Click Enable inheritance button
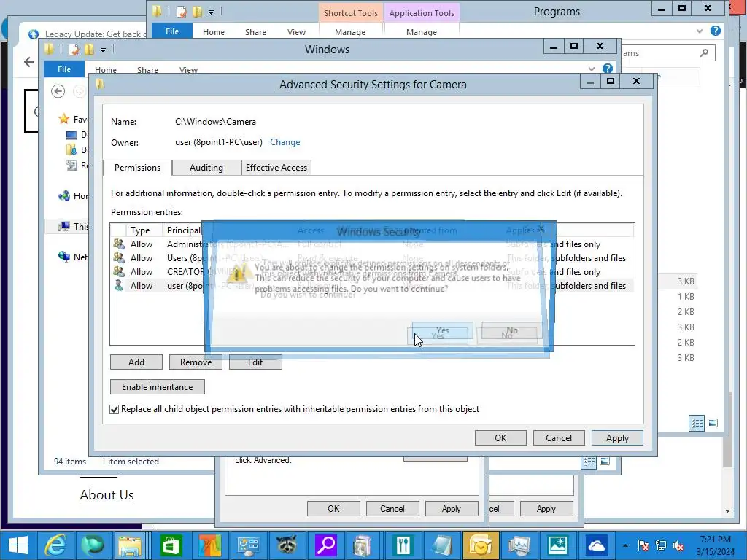747x560 pixels. point(158,386)
